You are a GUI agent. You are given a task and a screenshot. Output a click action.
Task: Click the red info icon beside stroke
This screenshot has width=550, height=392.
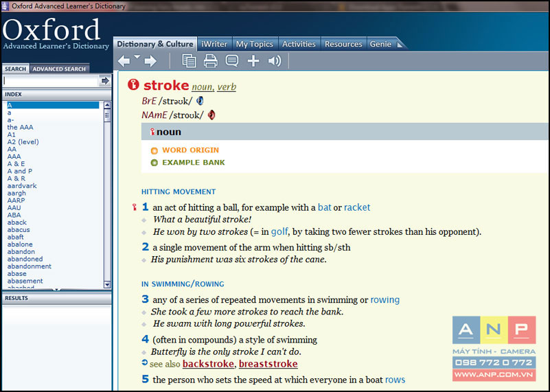tap(133, 84)
